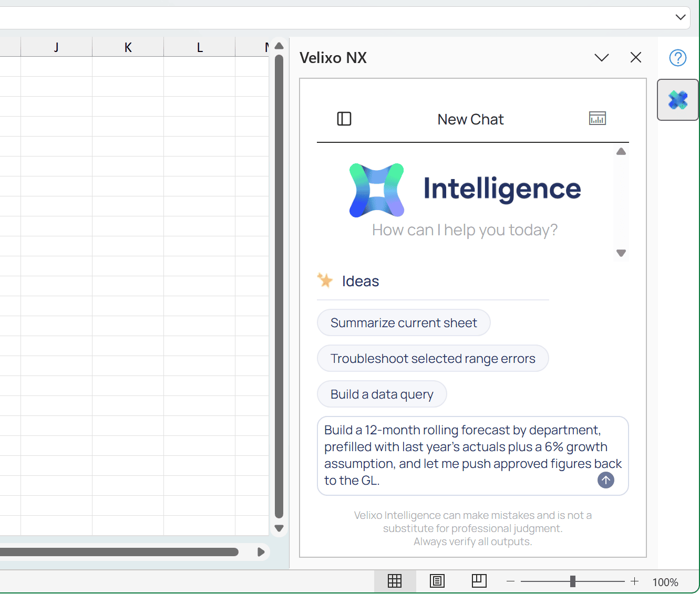Click the Ideas star icon
This screenshot has height=594, width=700.
point(325,280)
